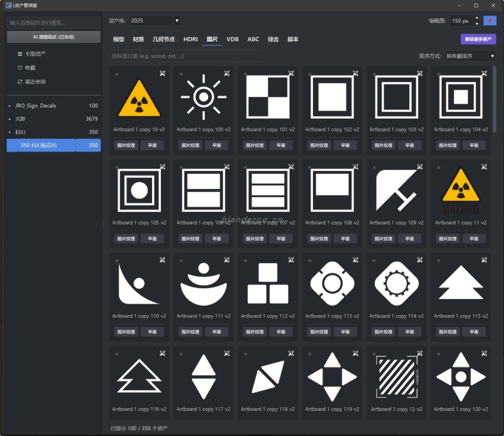504x436 pixels.
Task: Toggle favorite star on Artboard 1 copy 117-v2
Action: [182, 354]
